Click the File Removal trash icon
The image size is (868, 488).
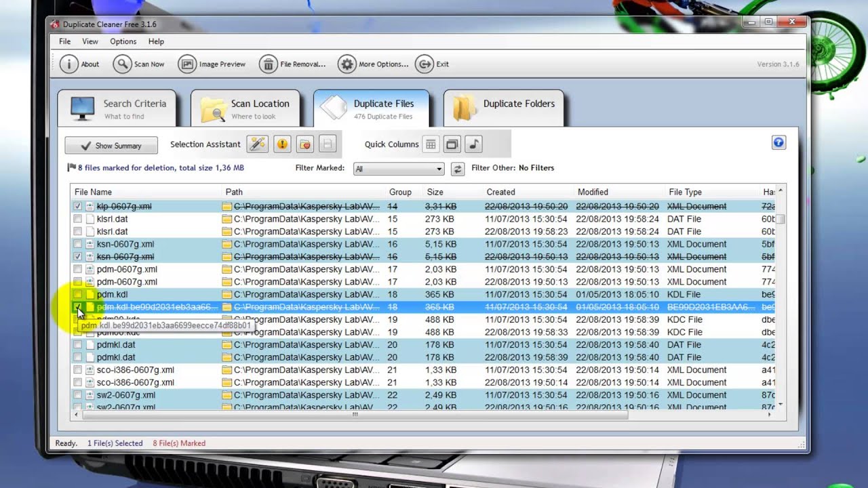pos(269,64)
